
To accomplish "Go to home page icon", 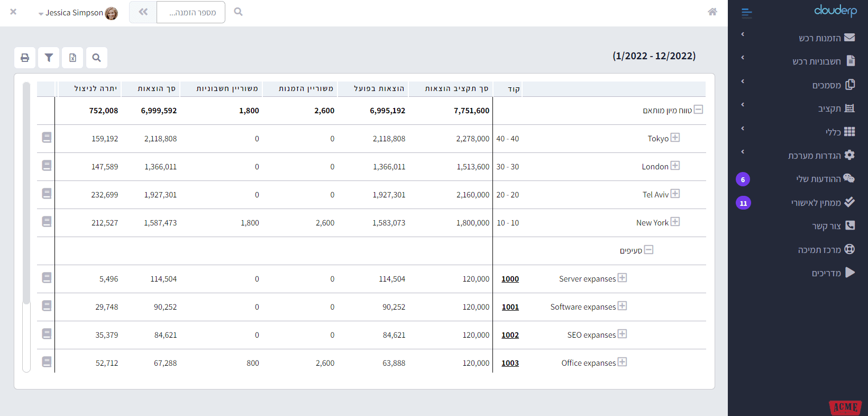I will pos(712,12).
